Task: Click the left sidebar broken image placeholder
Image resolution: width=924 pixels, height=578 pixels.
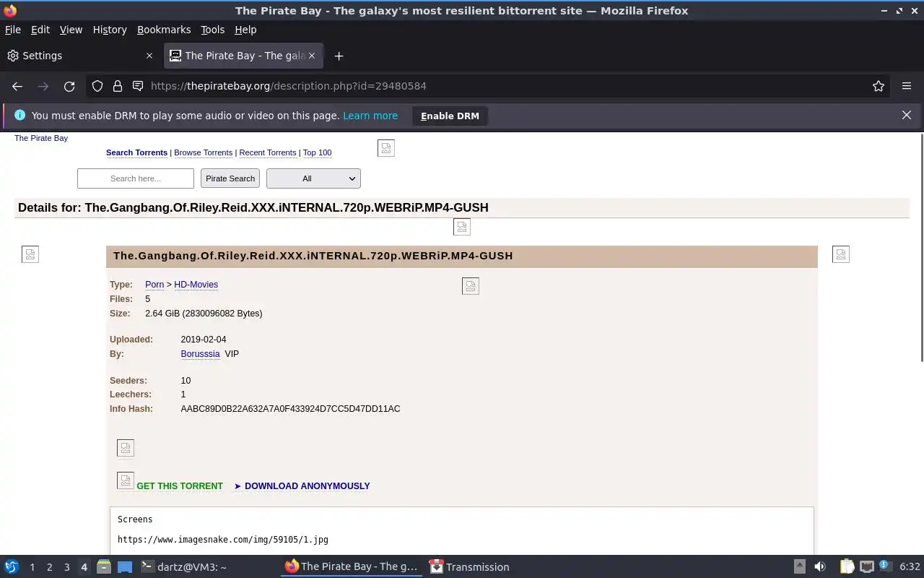Action: [30, 254]
